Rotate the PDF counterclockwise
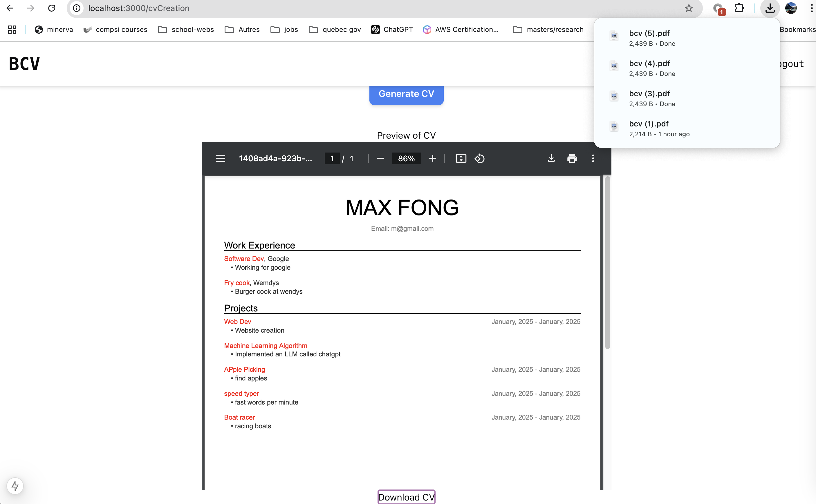816x504 pixels. pos(479,158)
